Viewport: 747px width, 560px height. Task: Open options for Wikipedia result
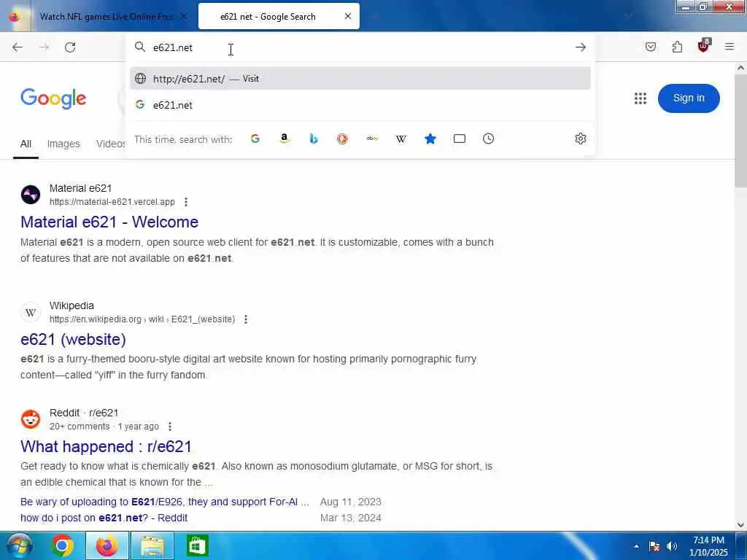pyautogui.click(x=246, y=319)
